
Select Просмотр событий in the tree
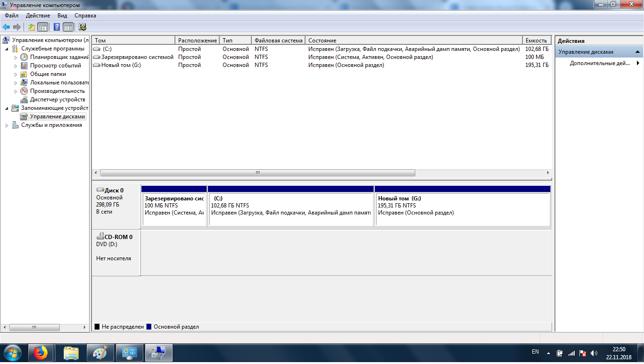55,66
